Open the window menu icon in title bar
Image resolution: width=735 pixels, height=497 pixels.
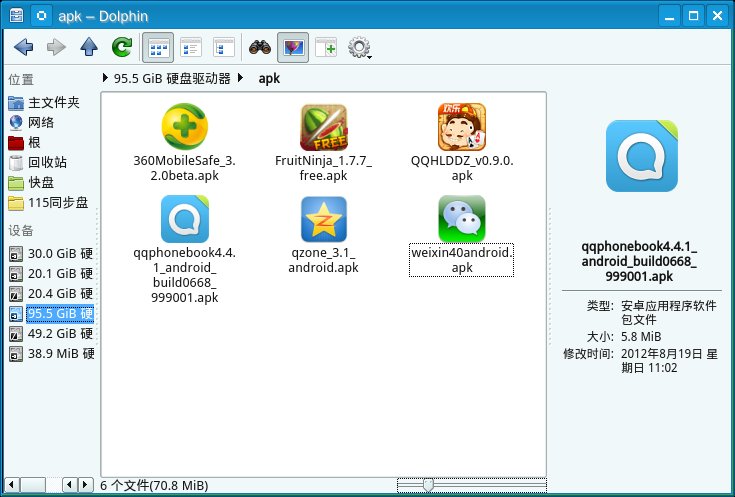click(16, 15)
